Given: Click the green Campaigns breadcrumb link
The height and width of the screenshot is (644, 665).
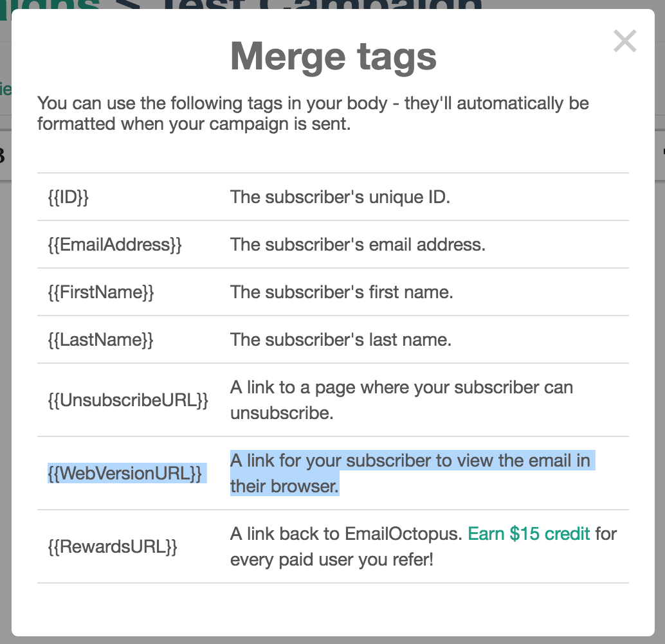Looking at the screenshot, I should coord(51,5).
